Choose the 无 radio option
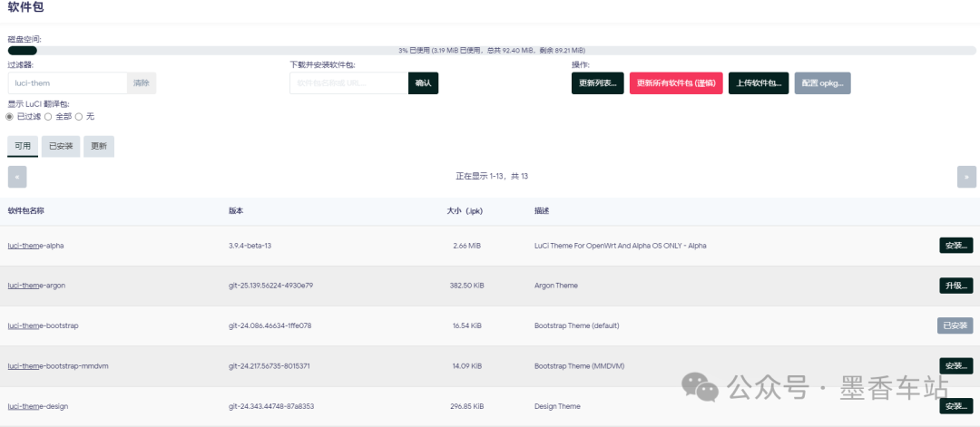 (x=79, y=117)
